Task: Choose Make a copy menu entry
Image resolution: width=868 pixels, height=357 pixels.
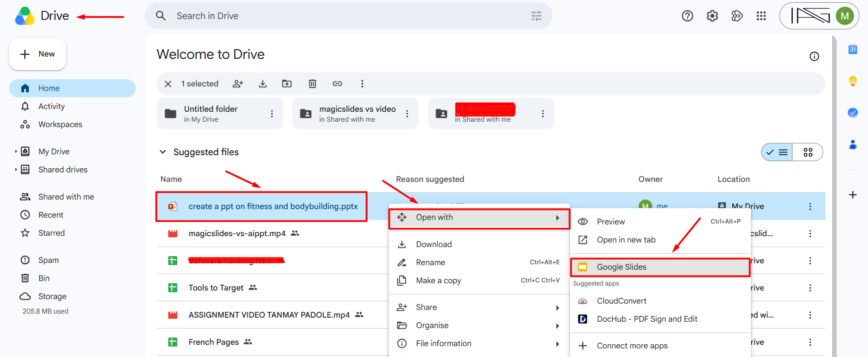Action: (479, 281)
